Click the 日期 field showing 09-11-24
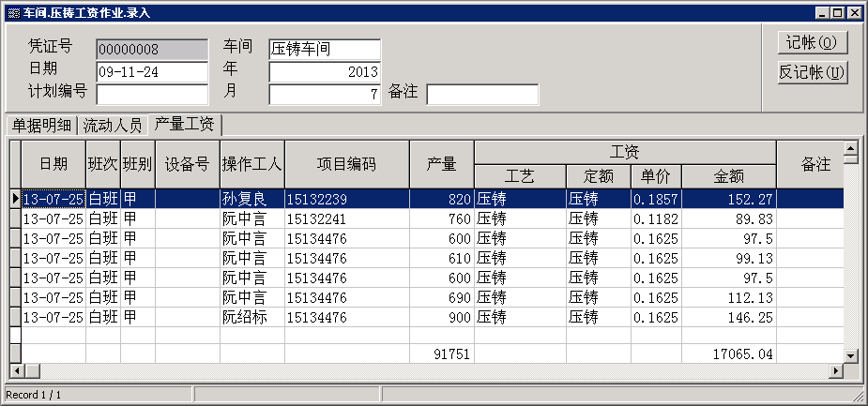 tap(152, 71)
